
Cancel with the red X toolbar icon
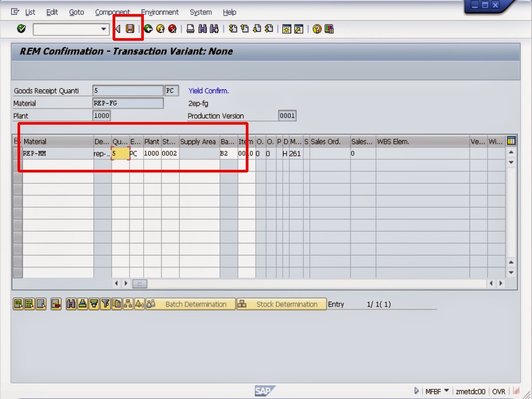pos(173,29)
